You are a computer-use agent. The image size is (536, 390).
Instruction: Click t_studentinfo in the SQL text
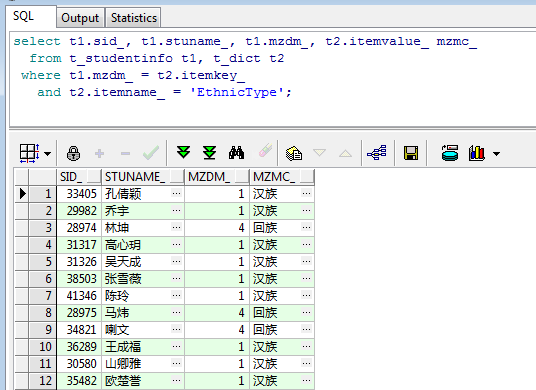(x=121, y=58)
